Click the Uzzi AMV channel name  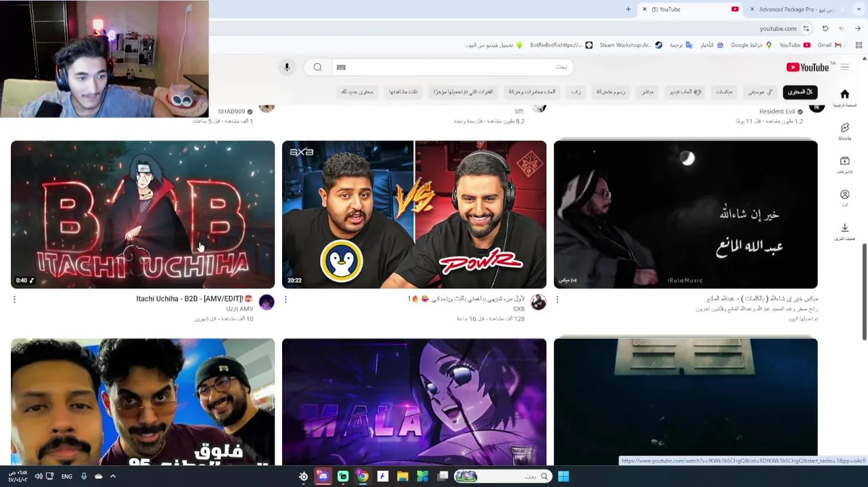click(239, 309)
